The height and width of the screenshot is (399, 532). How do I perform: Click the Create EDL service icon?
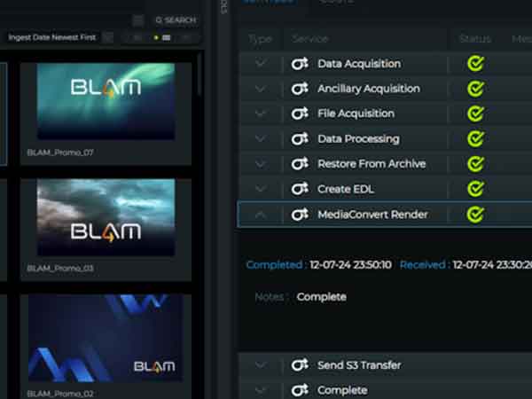pos(300,189)
